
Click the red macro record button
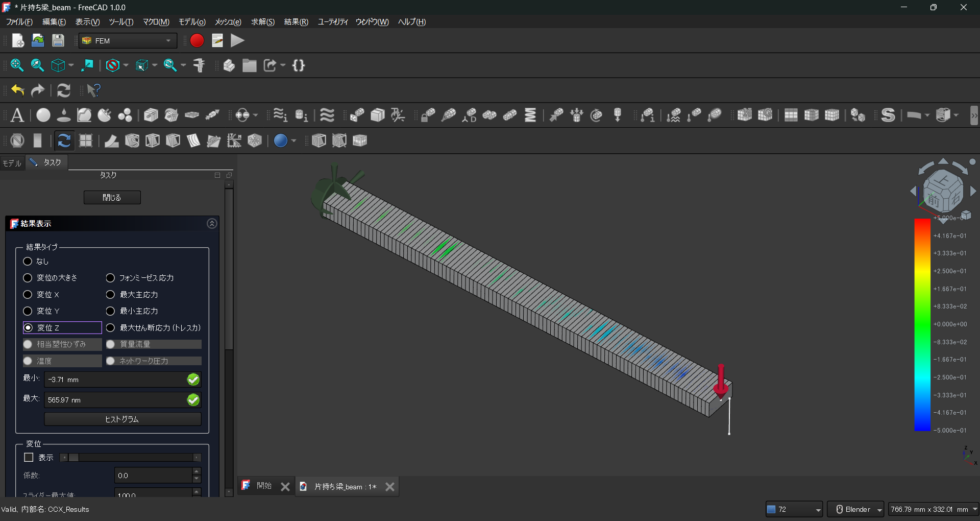(x=197, y=41)
